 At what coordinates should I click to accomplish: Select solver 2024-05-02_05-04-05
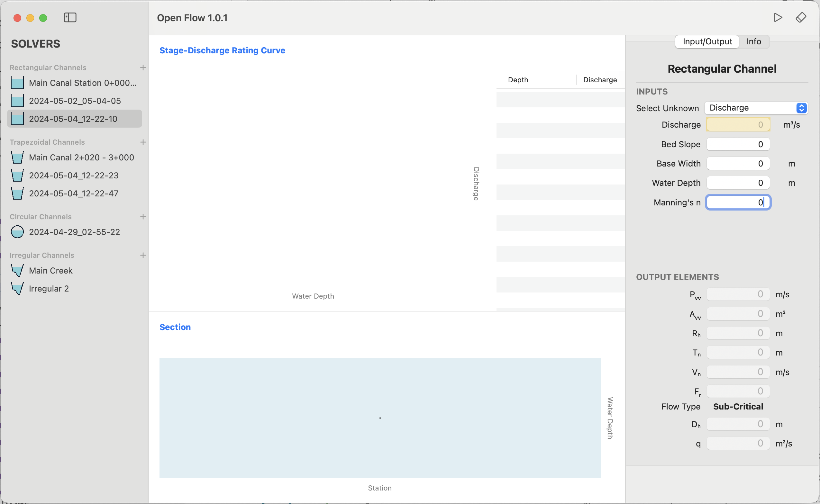(75, 101)
